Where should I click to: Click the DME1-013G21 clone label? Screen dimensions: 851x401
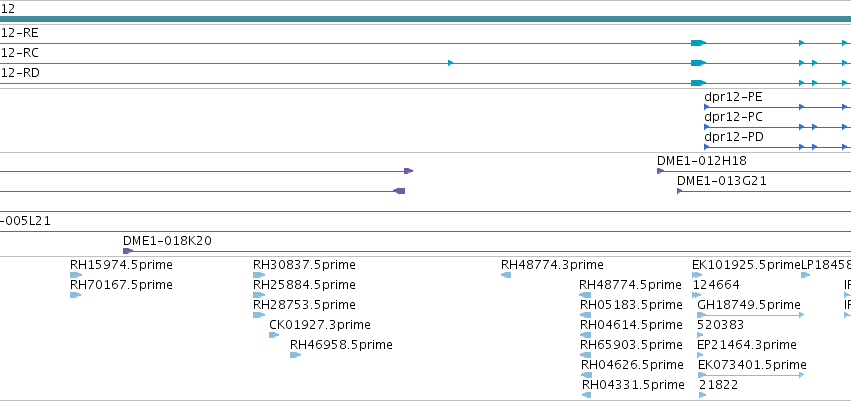722,181
